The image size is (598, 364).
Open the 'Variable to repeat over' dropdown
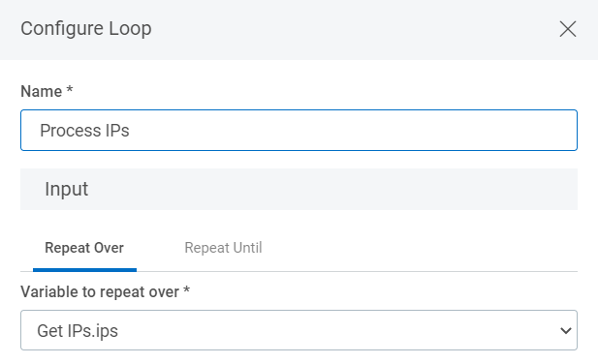tap(299, 330)
